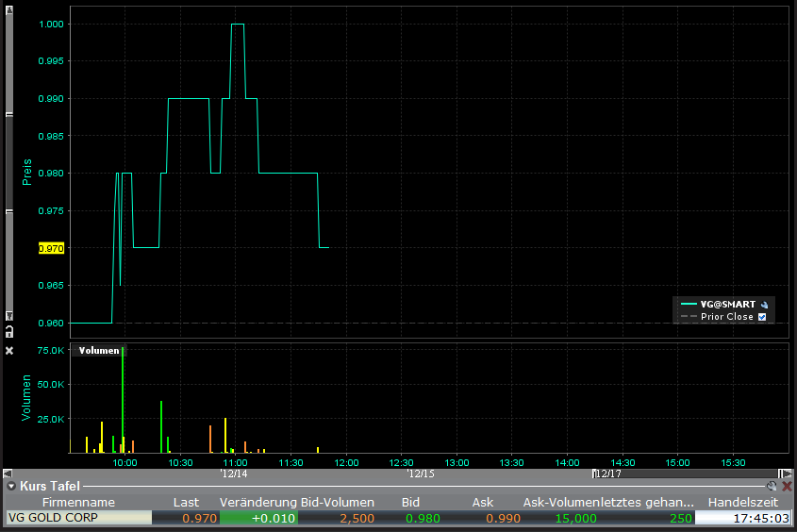The image size is (797, 532).
Task: Select the Volumen panel label
Action: 99,350
